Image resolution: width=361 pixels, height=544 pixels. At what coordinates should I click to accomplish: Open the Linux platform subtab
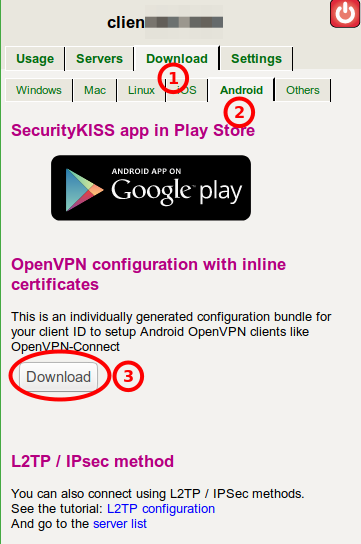pyautogui.click(x=141, y=90)
